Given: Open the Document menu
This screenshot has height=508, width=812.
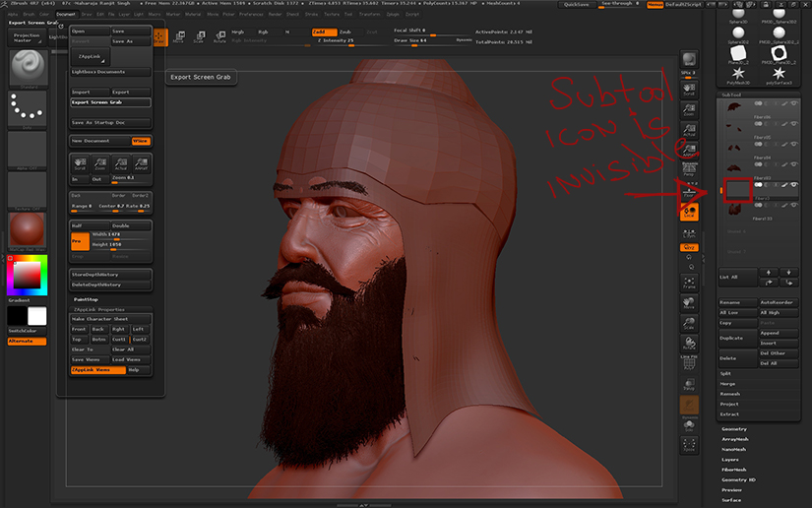Looking at the screenshot, I should (x=66, y=14).
